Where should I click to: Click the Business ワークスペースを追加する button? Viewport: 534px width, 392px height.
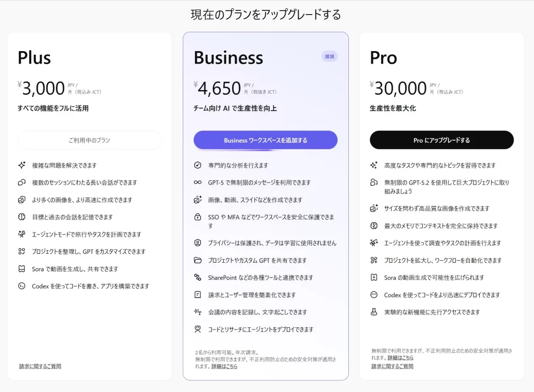click(265, 140)
